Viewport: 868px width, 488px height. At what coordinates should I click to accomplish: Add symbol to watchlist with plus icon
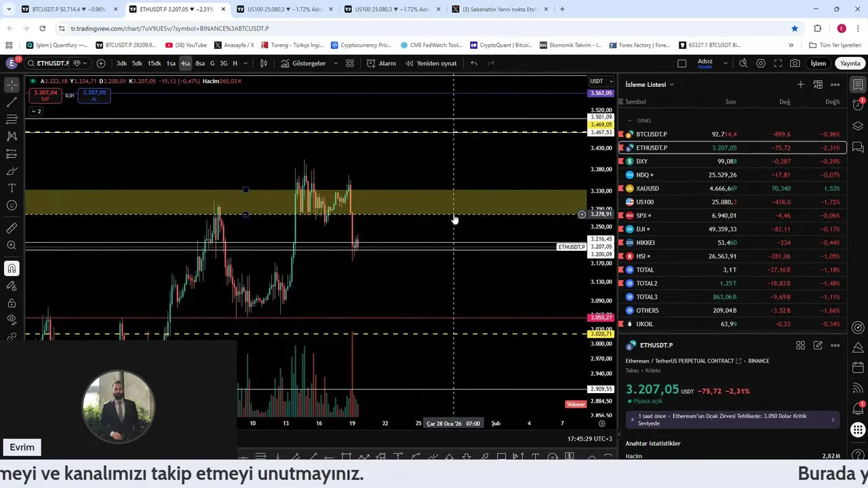(x=801, y=84)
